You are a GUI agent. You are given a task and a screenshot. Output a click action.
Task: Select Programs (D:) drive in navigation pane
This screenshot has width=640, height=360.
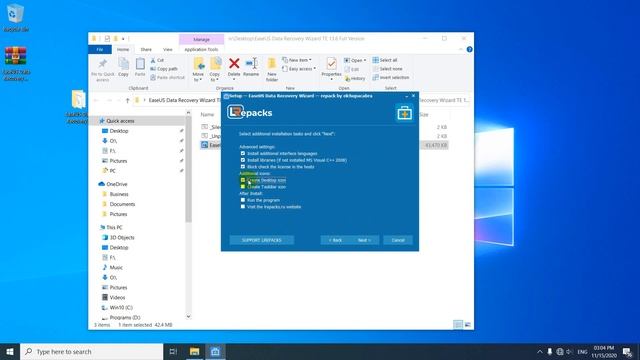point(124,317)
